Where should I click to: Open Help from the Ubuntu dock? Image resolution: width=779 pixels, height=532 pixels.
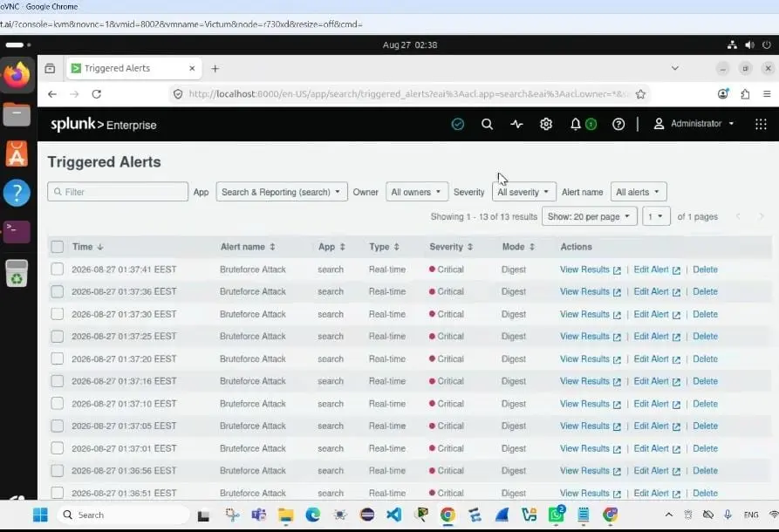(17, 193)
